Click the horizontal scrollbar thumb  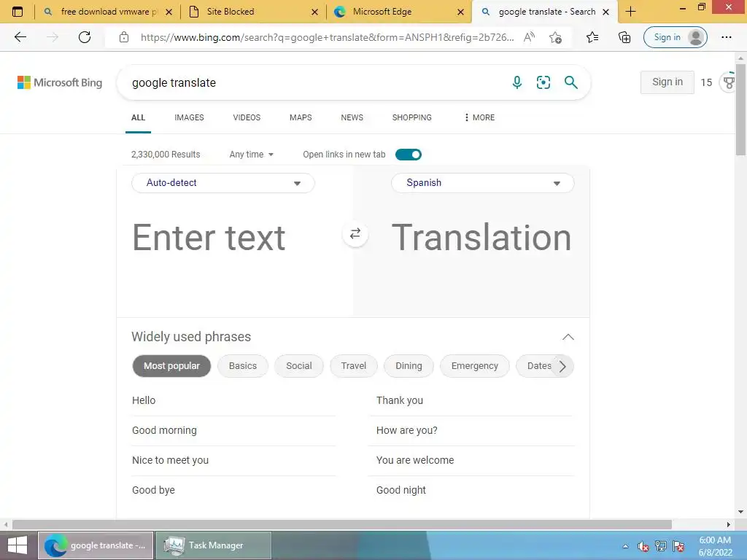342,524
